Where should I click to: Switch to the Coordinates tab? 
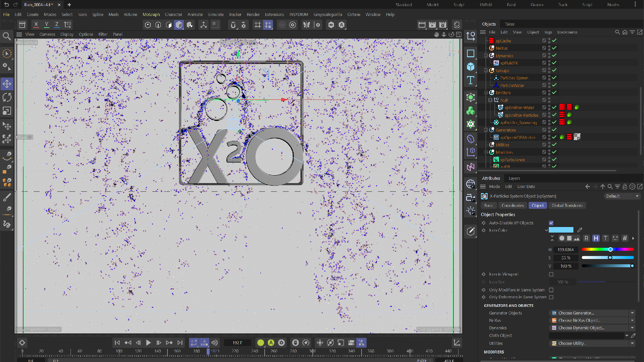(x=513, y=205)
